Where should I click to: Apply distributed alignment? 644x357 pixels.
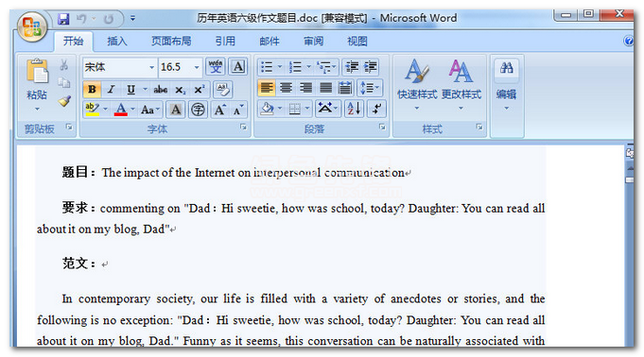(345, 88)
